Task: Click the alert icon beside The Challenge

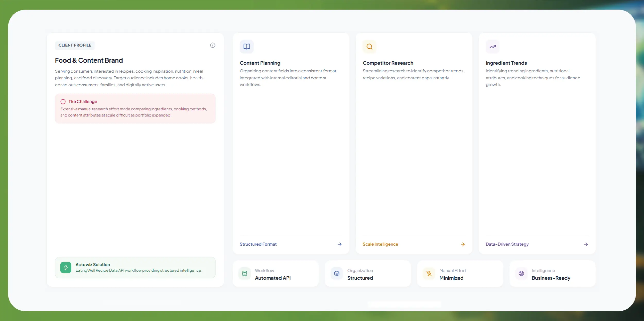Action: pos(63,101)
